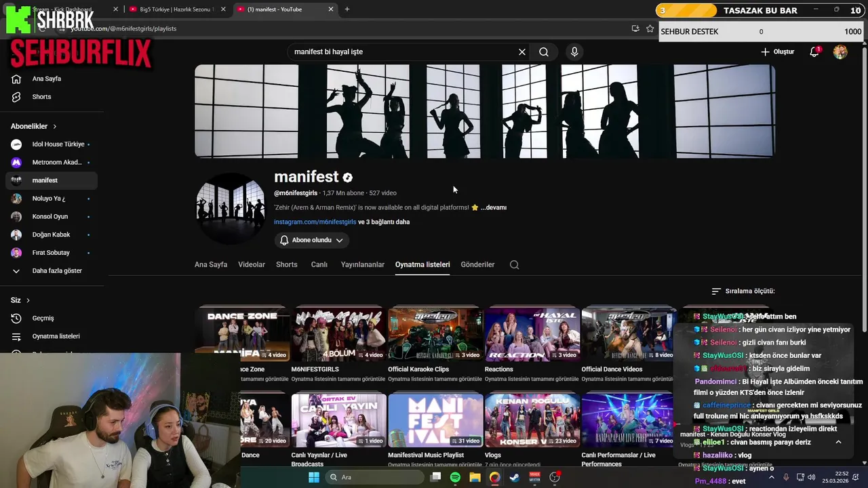The height and width of the screenshot is (488, 868).
Task: Click the taskbar Ara search box
Action: 374,477
